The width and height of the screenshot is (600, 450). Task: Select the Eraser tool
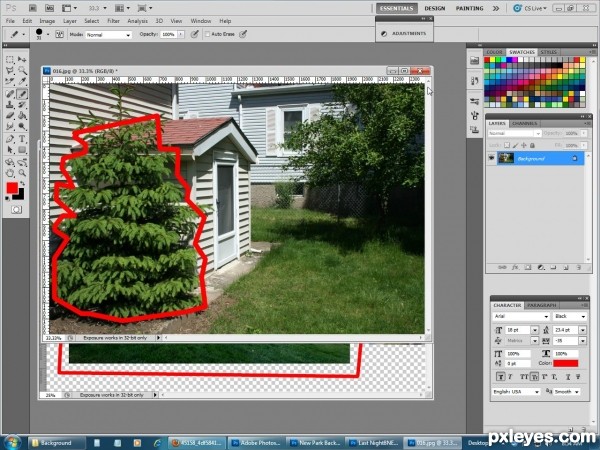tap(10, 115)
